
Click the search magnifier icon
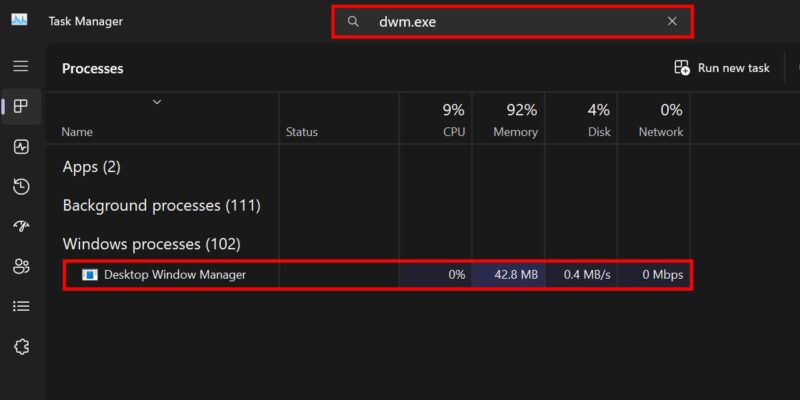coord(353,21)
